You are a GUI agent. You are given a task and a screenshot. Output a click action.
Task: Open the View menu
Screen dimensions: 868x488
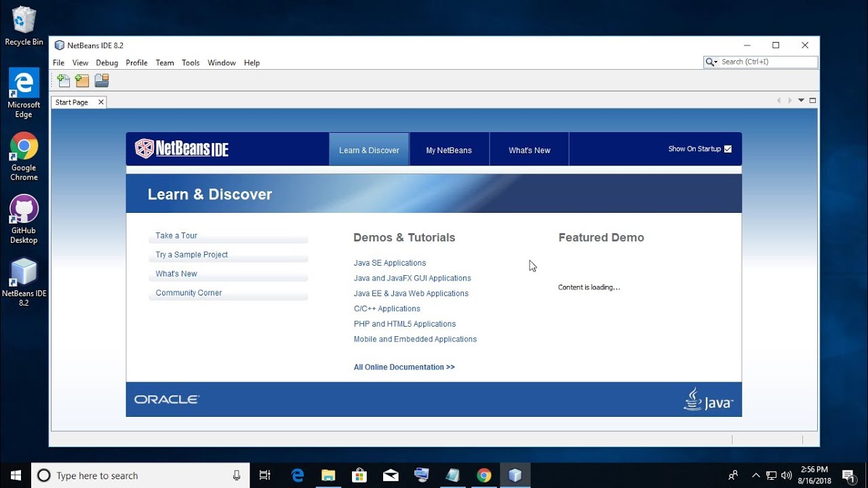point(80,62)
